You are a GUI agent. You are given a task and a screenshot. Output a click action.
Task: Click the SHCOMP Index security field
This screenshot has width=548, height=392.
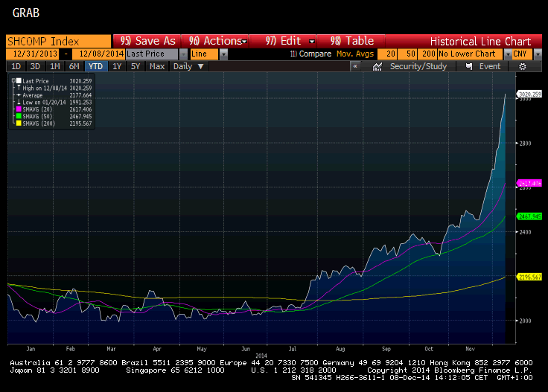click(x=58, y=41)
